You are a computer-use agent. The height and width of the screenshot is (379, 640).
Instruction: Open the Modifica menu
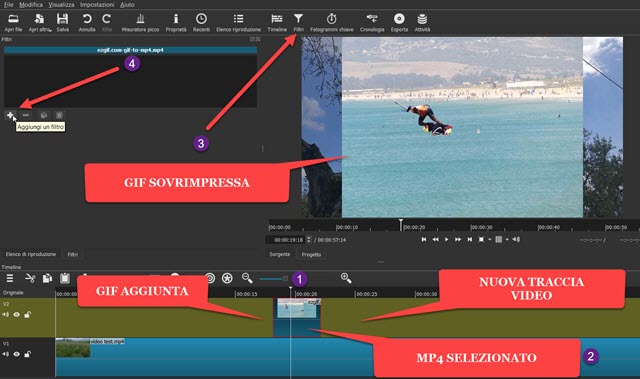31,4
